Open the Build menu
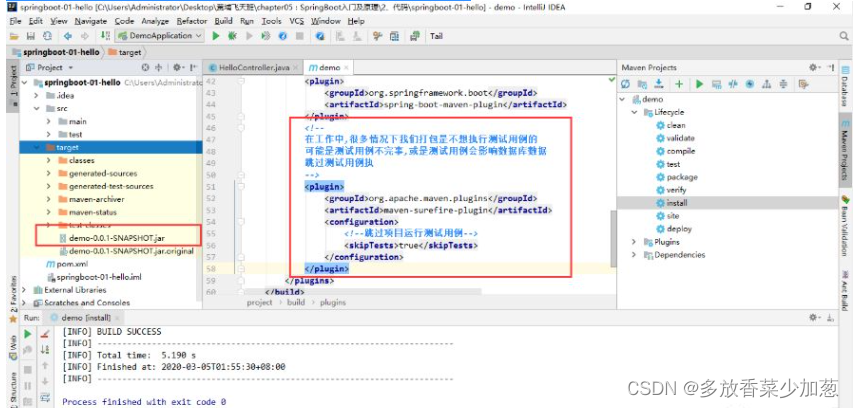The height and width of the screenshot is (408, 854). 223,21
